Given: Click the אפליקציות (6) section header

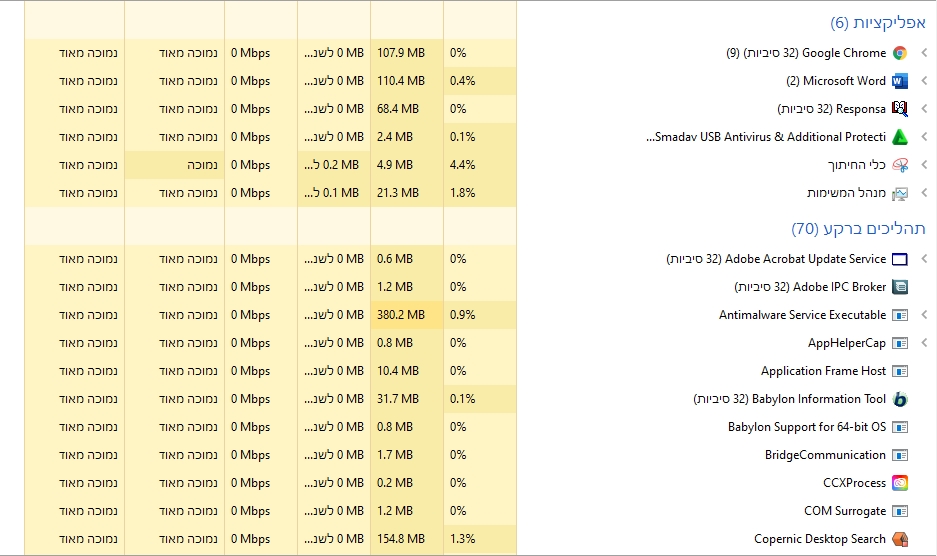Looking at the screenshot, I should click(x=878, y=23).
